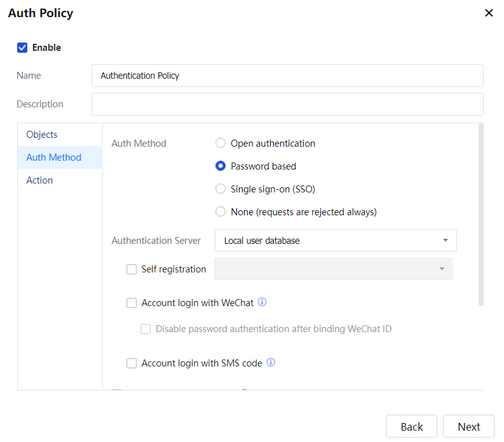The image size is (504, 442).
Task: Enable the Self registration checkbox
Action: click(x=132, y=269)
